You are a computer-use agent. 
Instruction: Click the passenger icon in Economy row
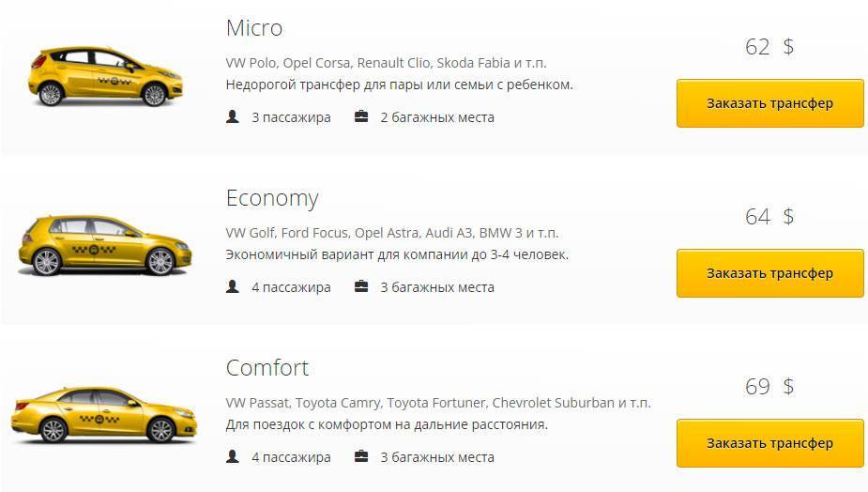pos(233,286)
